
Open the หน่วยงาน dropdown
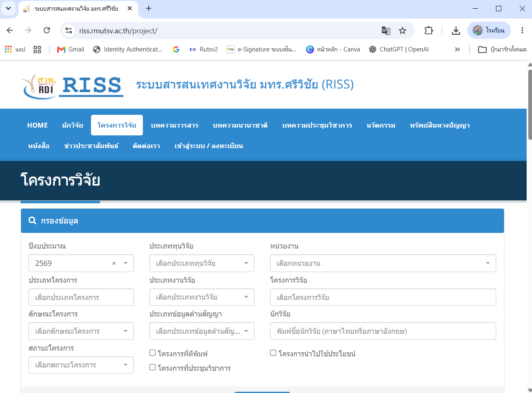[x=383, y=263]
